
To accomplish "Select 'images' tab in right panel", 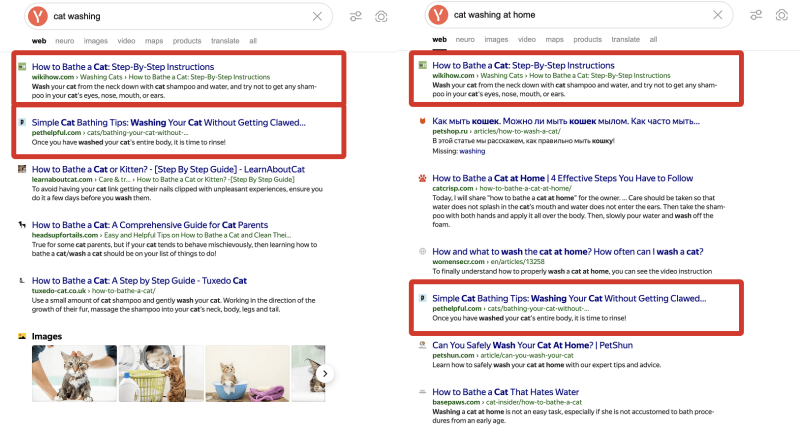I will tap(496, 39).
